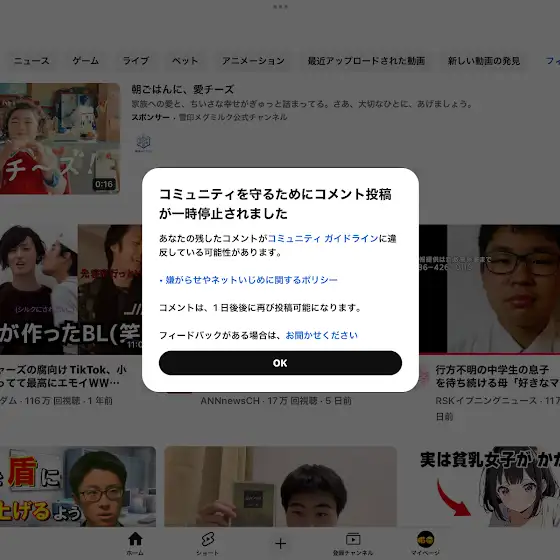Select the ペット category chip
This screenshot has height=560, width=560.
point(185,61)
